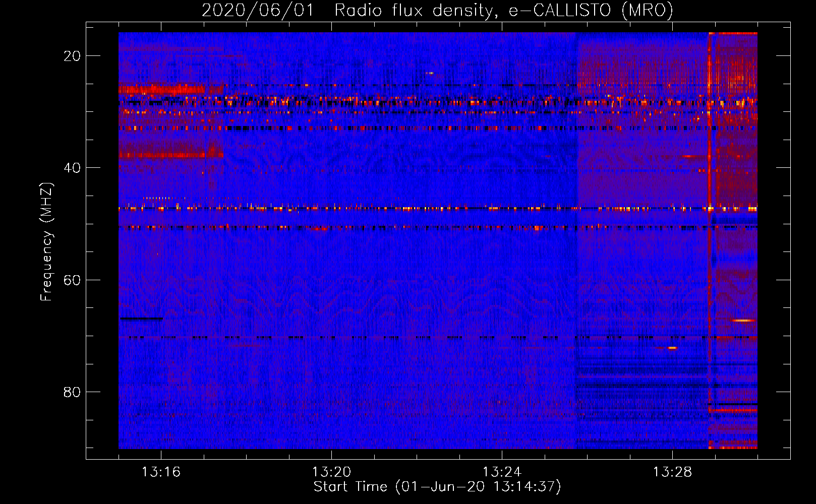Click the 20 MHz frequency tick label

click(72, 56)
